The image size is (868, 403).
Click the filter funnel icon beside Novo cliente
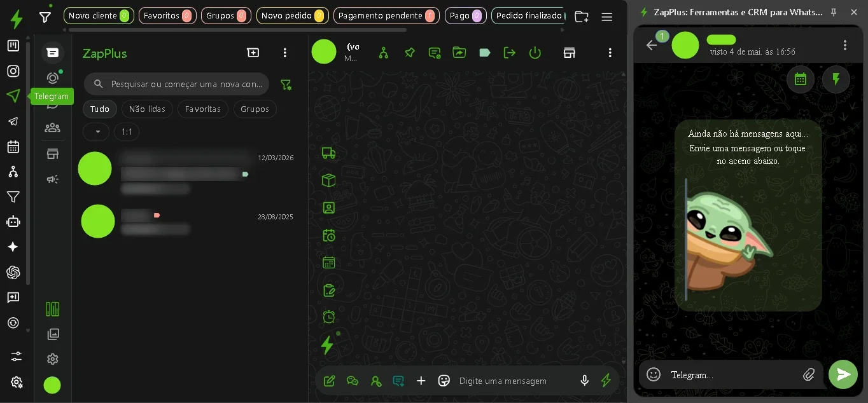click(45, 17)
